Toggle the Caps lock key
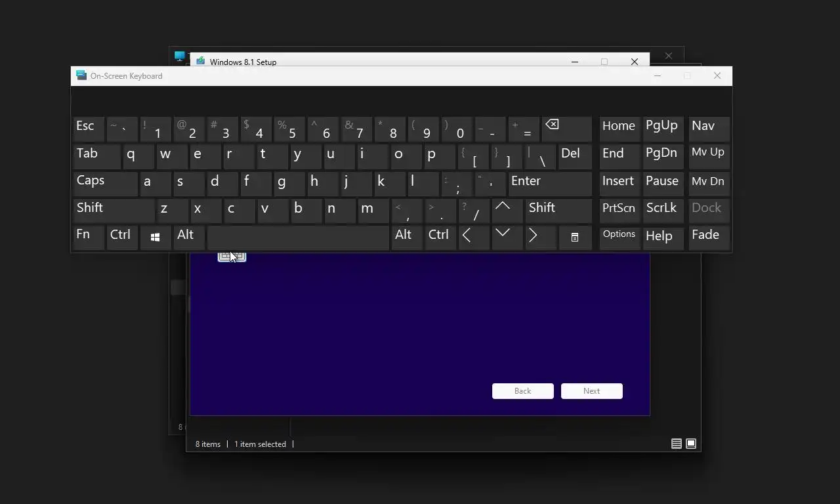840x504 pixels. click(105, 183)
